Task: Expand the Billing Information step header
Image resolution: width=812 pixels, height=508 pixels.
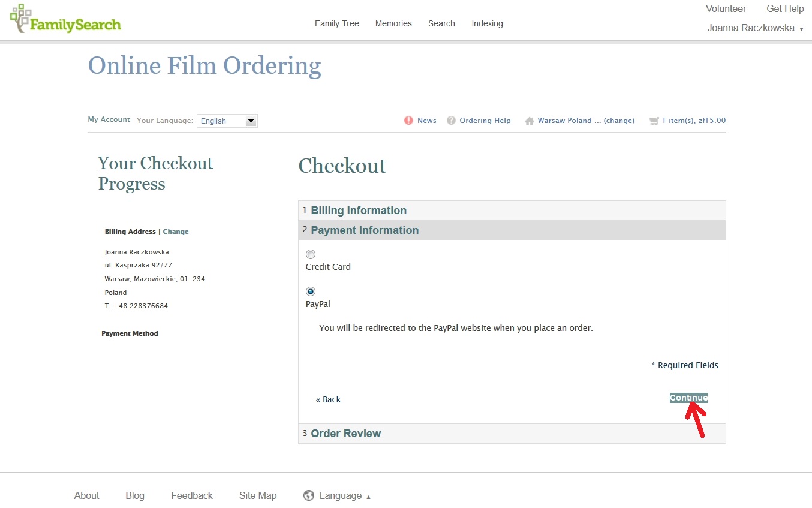Action: [359, 211]
